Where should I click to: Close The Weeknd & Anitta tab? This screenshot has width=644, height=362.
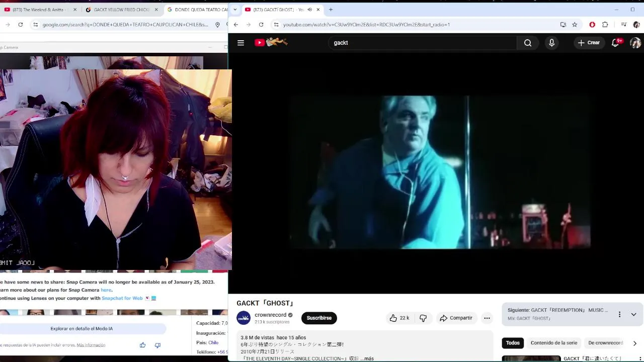click(x=75, y=10)
